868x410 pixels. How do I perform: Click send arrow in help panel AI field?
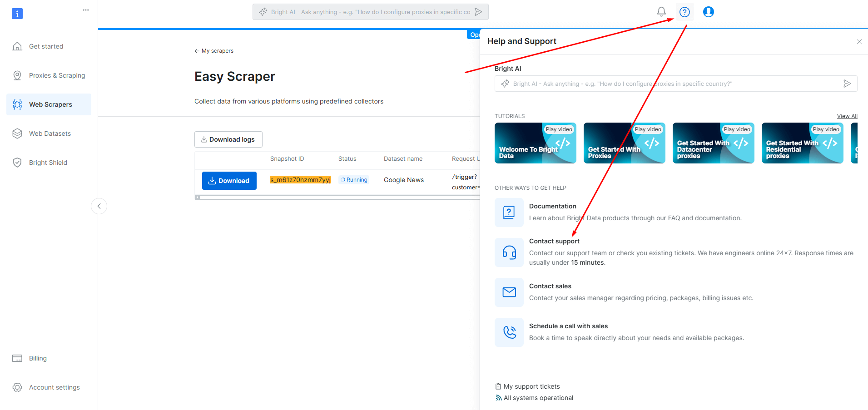pos(847,84)
